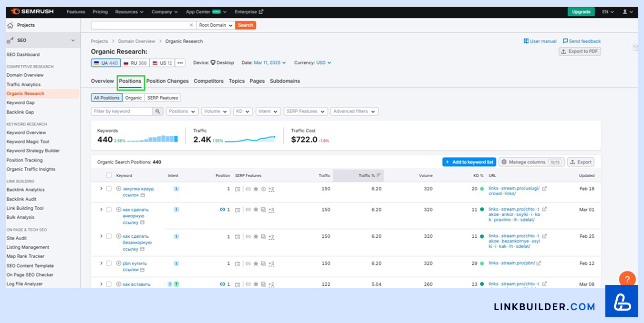The image size is (644, 323).
Task: Open Backlink Analytics in sidebar
Action: click(25, 190)
